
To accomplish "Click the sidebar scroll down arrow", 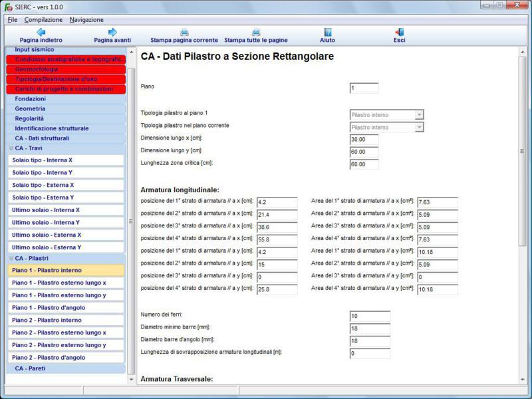I will click(x=131, y=380).
